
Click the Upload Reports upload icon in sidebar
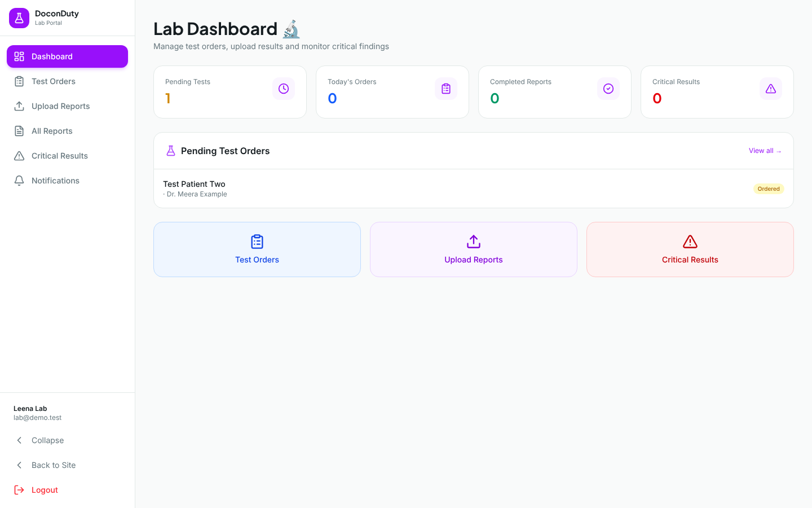19,106
